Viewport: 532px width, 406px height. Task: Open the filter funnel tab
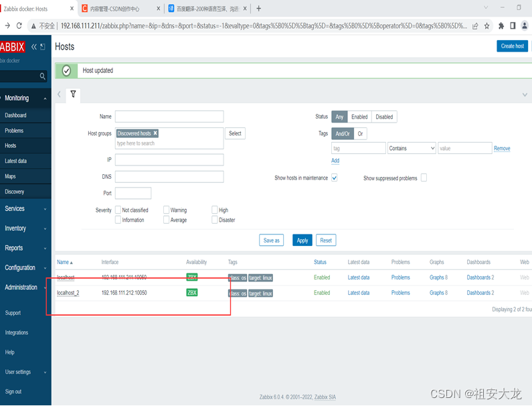click(x=73, y=94)
